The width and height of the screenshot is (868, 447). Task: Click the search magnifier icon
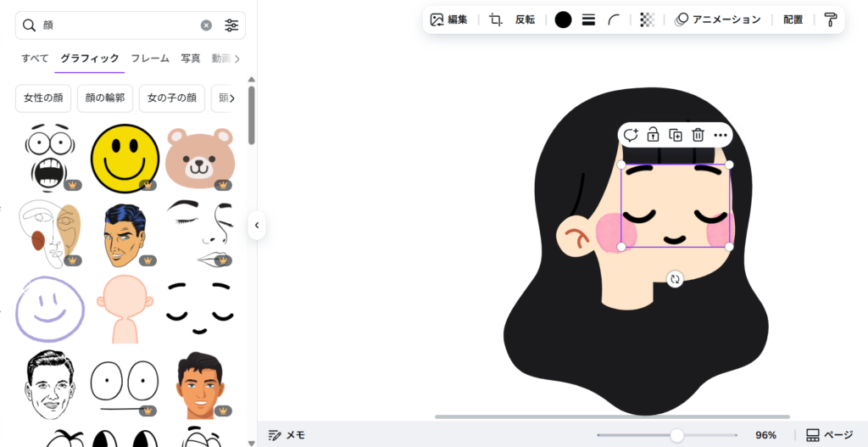pyautogui.click(x=29, y=25)
